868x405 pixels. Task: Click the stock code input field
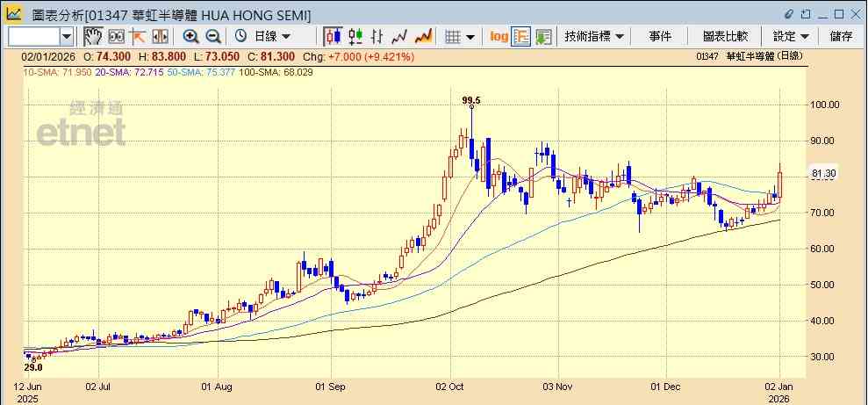35,37
